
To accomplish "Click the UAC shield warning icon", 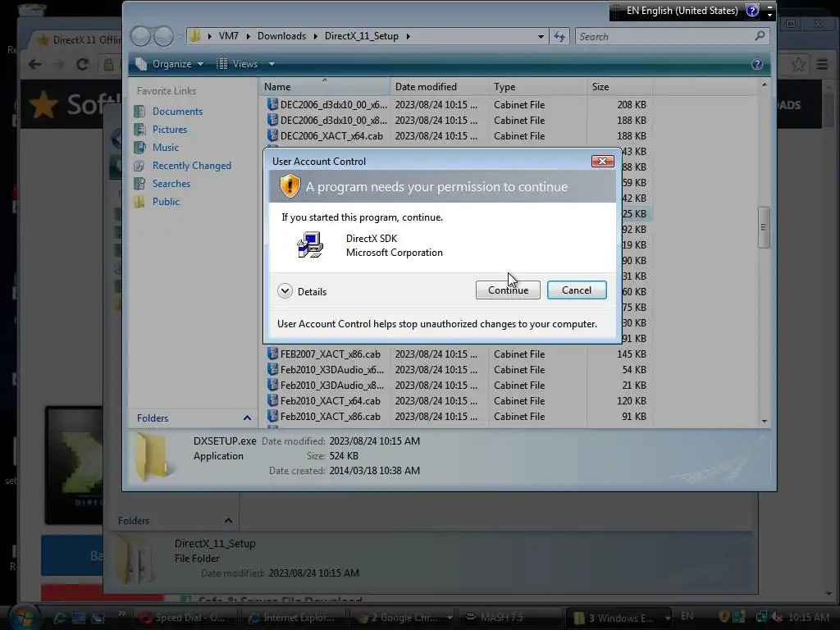I will 290,186.
